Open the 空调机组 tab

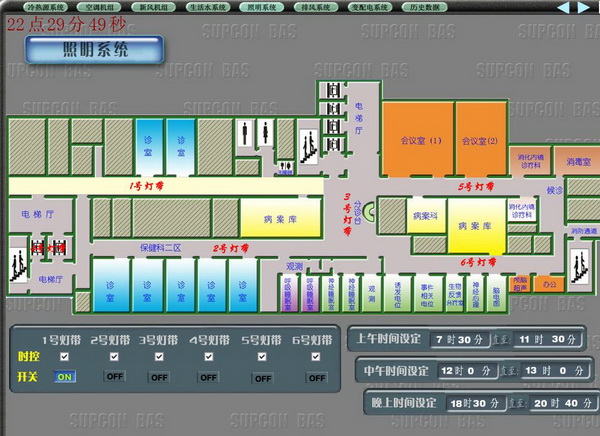pos(99,7)
